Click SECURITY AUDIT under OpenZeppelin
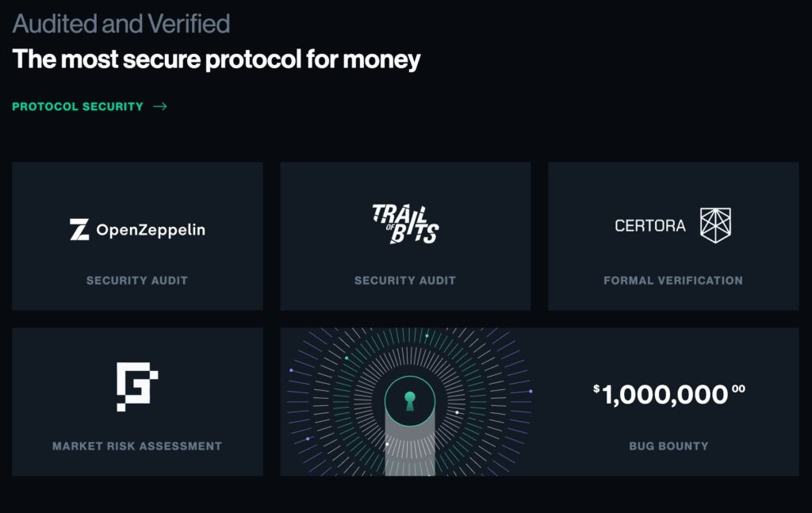This screenshot has width=812, height=513. (136, 281)
